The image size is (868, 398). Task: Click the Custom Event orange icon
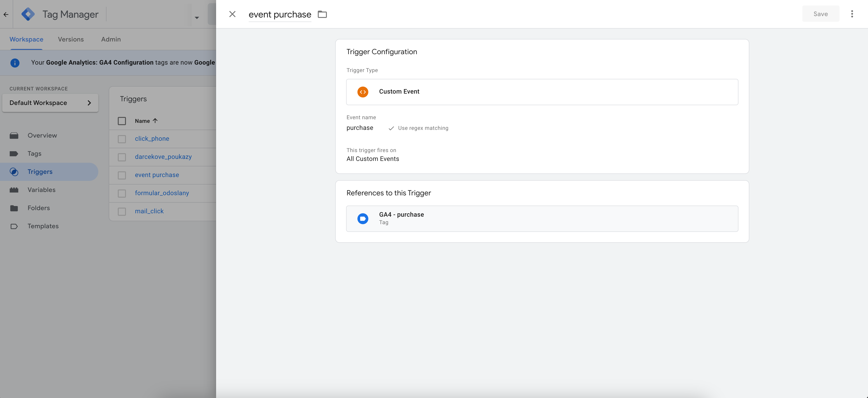(363, 92)
